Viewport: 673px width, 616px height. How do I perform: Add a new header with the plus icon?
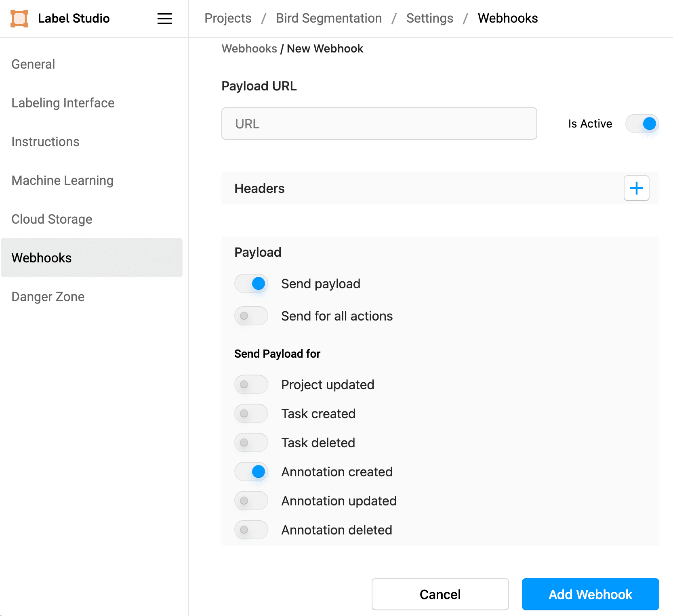pyautogui.click(x=636, y=188)
